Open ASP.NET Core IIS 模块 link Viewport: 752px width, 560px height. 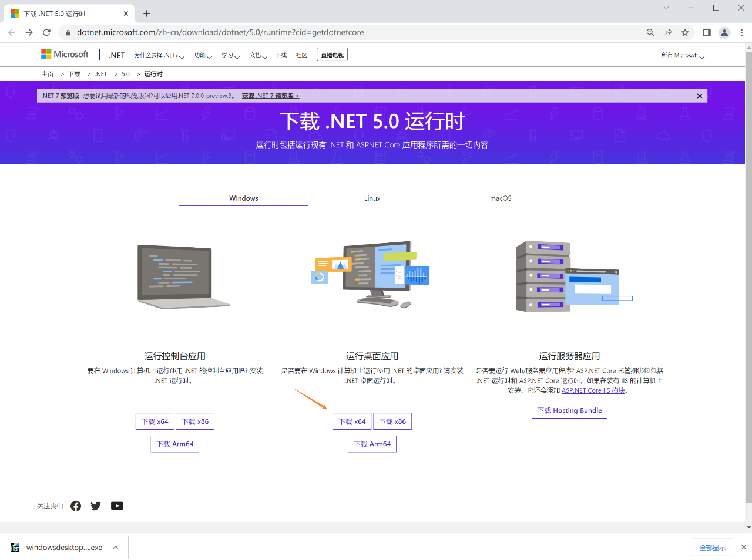(593, 390)
